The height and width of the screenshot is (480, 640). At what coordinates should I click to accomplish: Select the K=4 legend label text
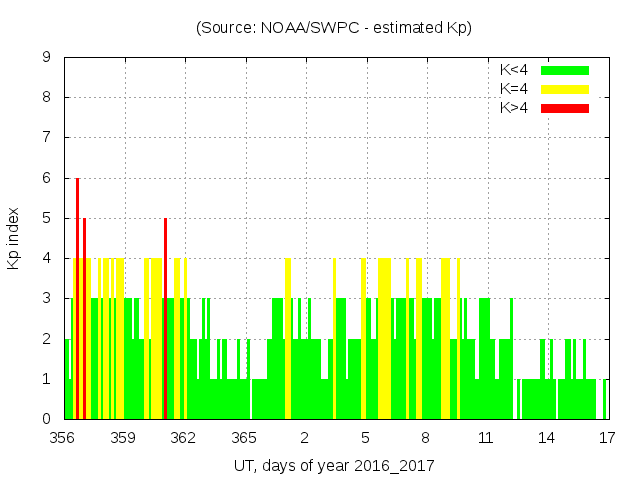pos(514,89)
